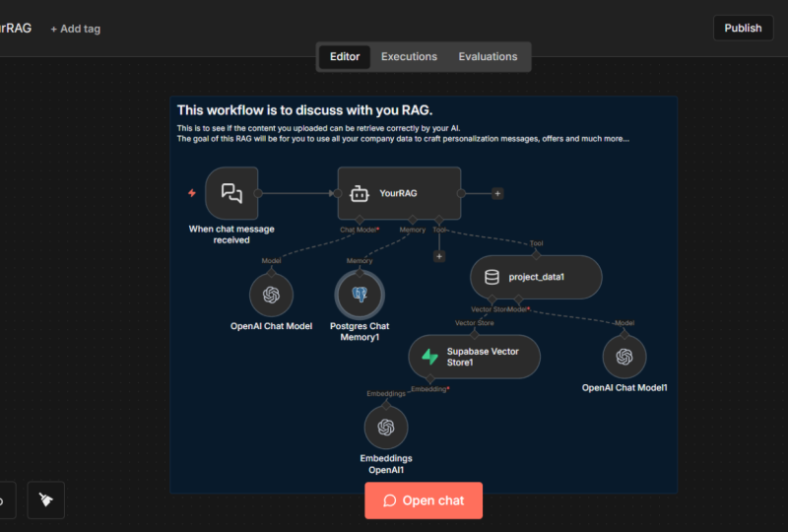This screenshot has width=788, height=532.
Task: Click the red trigger lightning bolt icon
Action: 192,193
